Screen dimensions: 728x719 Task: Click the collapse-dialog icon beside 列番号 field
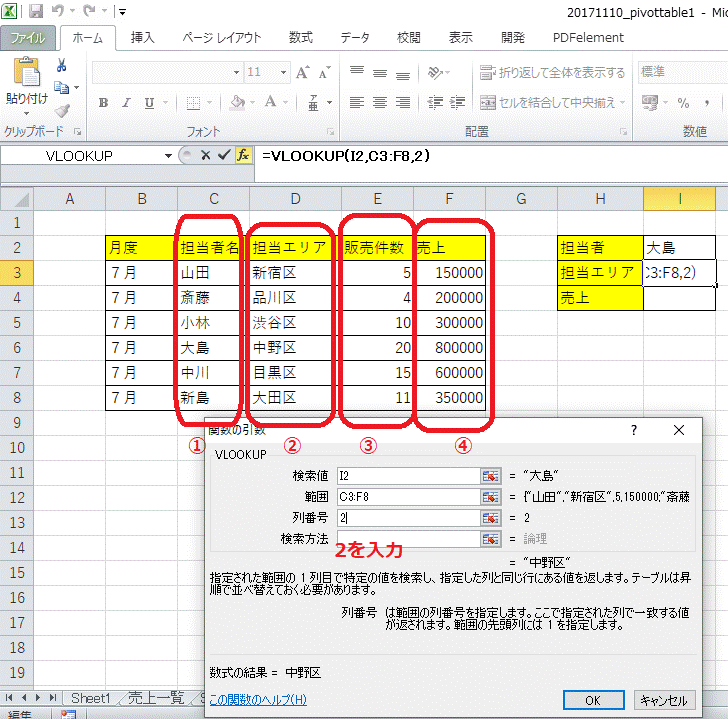point(490,517)
